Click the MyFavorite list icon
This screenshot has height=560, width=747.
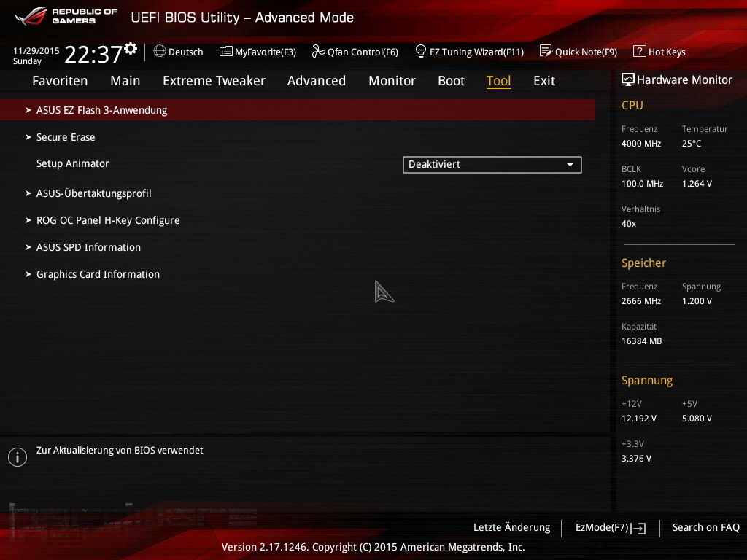(x=226, y=52)
